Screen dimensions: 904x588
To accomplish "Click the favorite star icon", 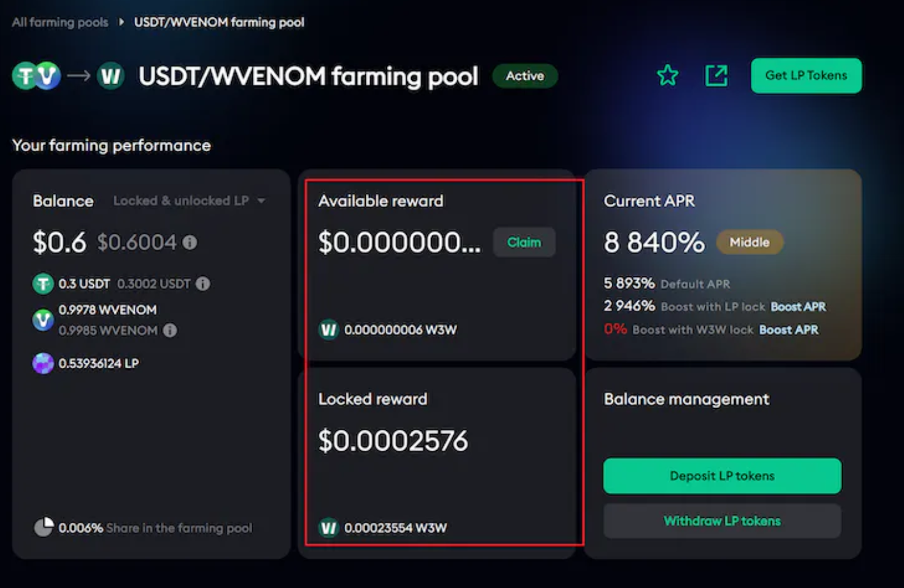I will tap(668, 75).
